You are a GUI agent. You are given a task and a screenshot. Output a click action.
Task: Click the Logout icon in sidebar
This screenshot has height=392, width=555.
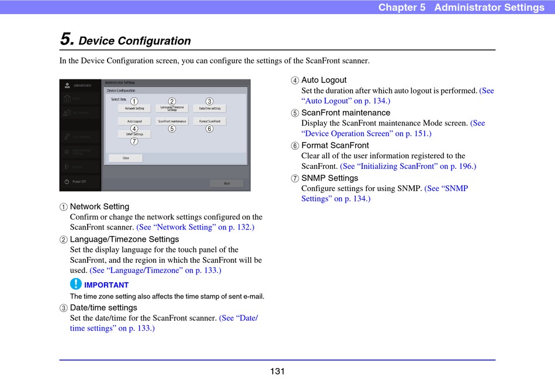click(x=67, y=166)
